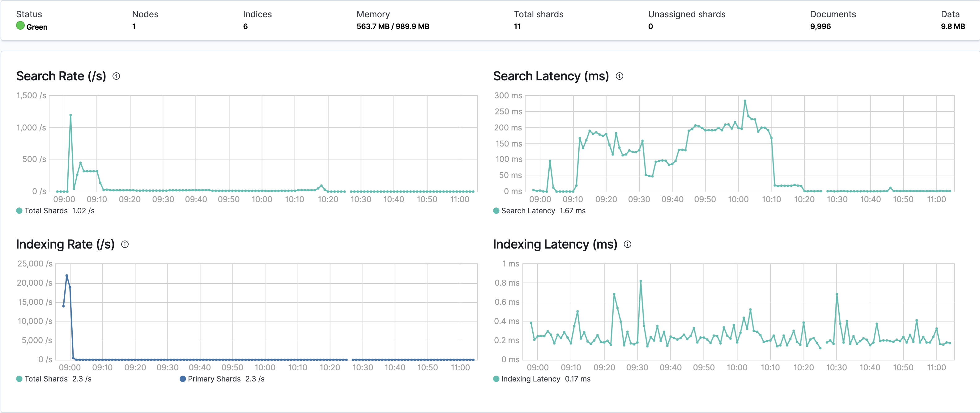Select the Total shards summary item
The width and height of the screenshot is (980, 413).
[539, 20]
